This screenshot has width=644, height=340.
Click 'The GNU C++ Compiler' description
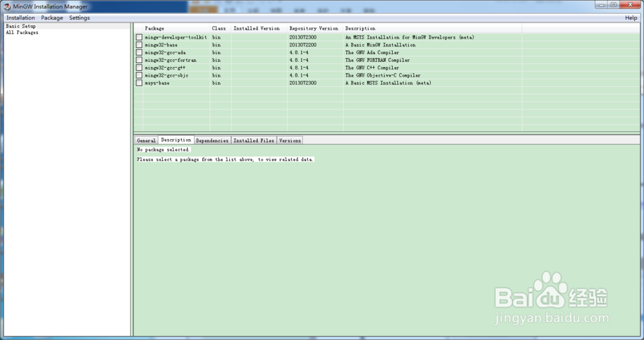click(x=372, y=68)
